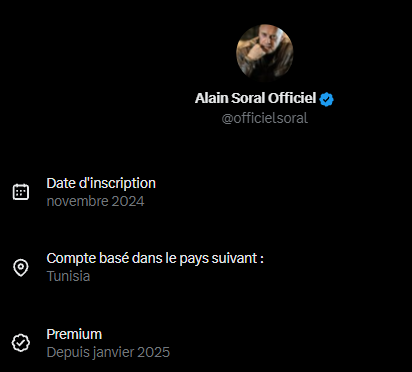
Task: Click the year 2024
Action: pos(128,201)
